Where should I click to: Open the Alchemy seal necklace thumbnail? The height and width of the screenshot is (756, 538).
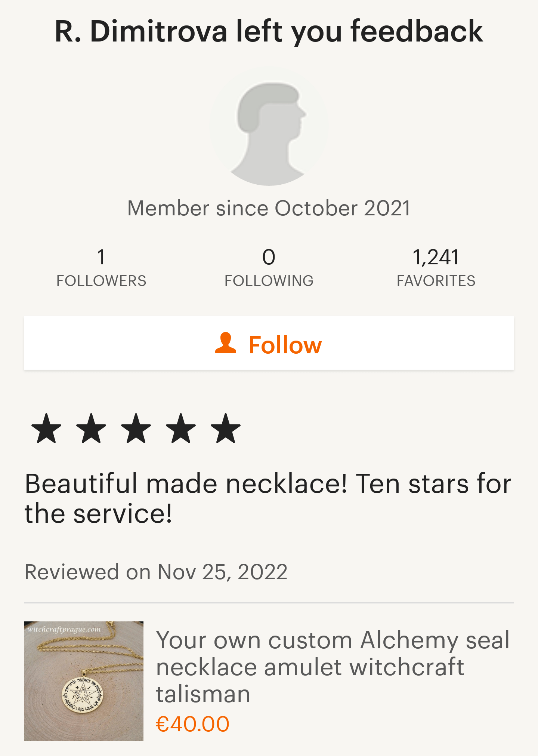pos(84,681)
